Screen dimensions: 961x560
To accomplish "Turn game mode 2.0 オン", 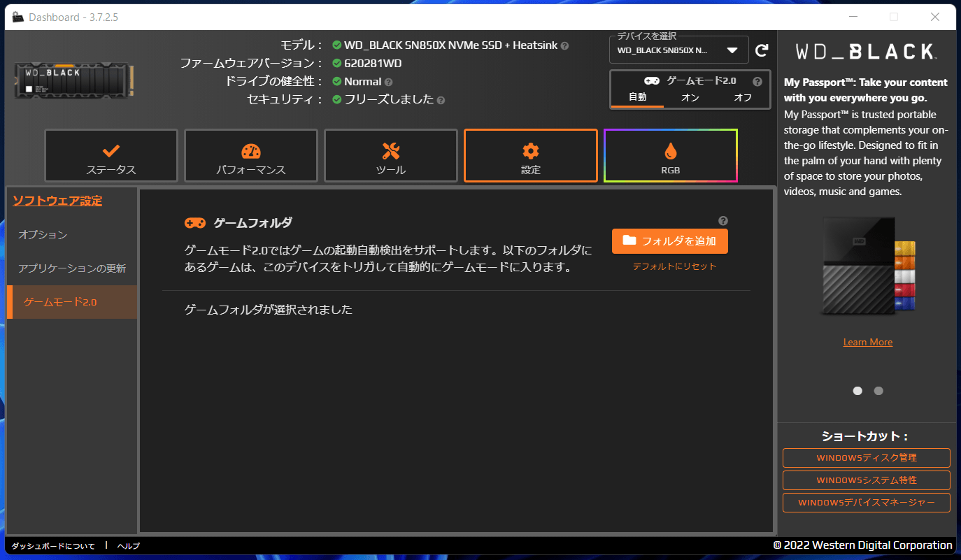I will point(690,98).
